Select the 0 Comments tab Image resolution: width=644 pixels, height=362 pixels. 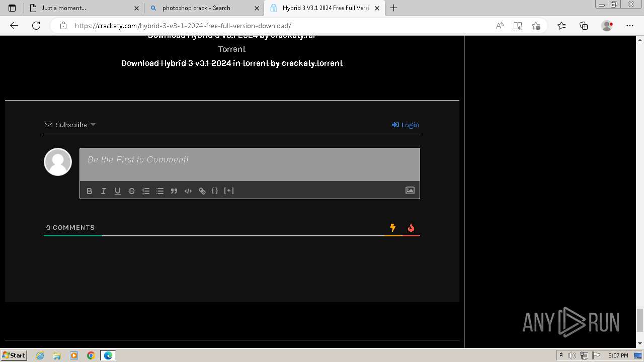coord(70,228)
